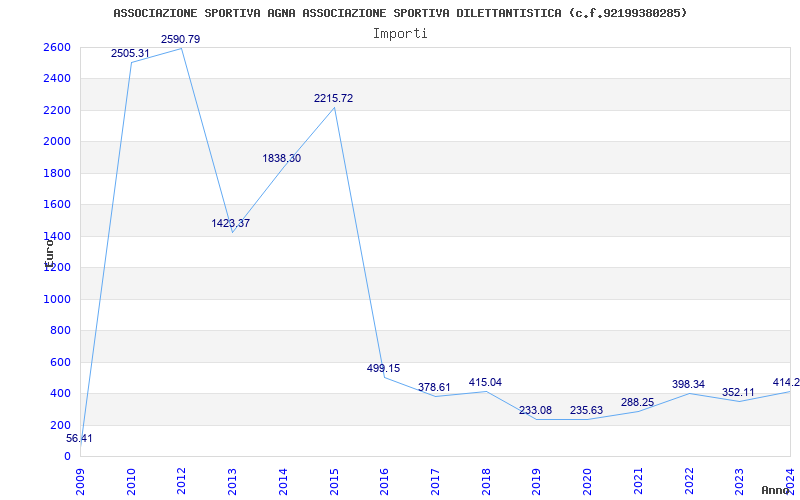Click y-axis tick 1000

coord(58,299)
